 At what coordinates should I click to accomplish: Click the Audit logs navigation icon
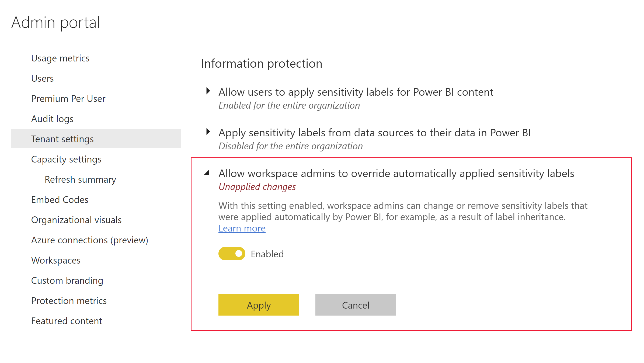click(52, 118)
